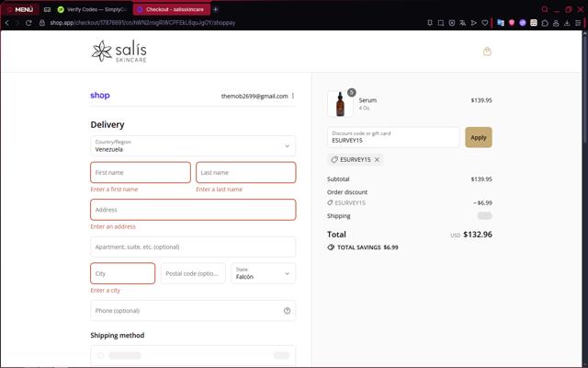Click the 'Enter an address' error text
The height and width of the screenshot is (368, 588).
point(113,226)
